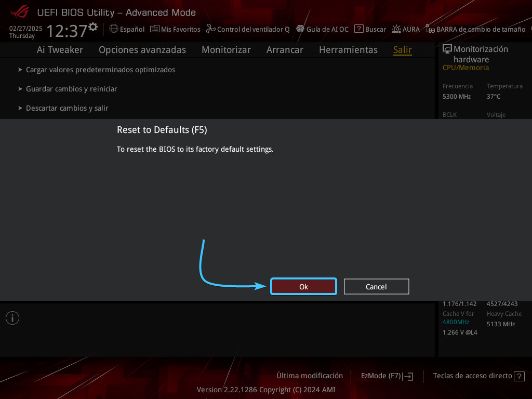Cancel the Reset to Defaults dialog
The width and height of the screenshot is (532, 399).
[x=376, y=286]
